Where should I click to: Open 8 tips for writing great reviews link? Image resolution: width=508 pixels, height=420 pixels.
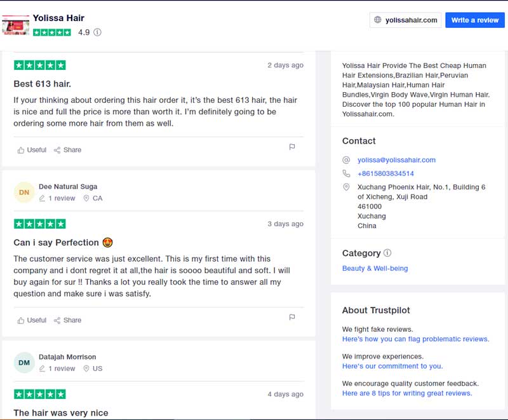[x=407, y=393]
